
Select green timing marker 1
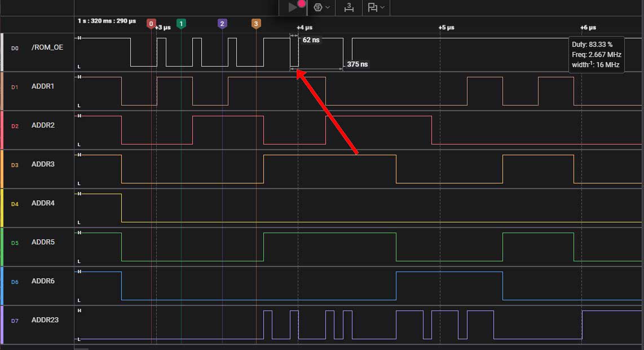(x=181, y=24)
